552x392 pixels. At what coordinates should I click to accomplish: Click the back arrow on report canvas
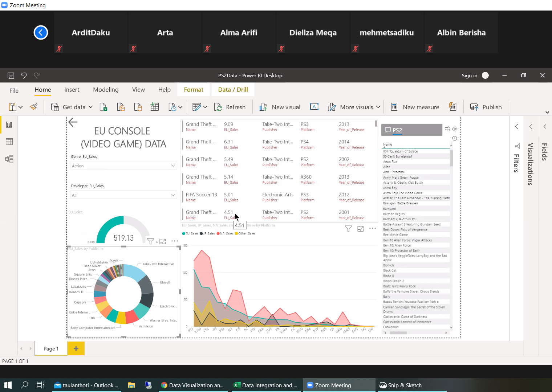pyautogui.click(x=73, y=122)
